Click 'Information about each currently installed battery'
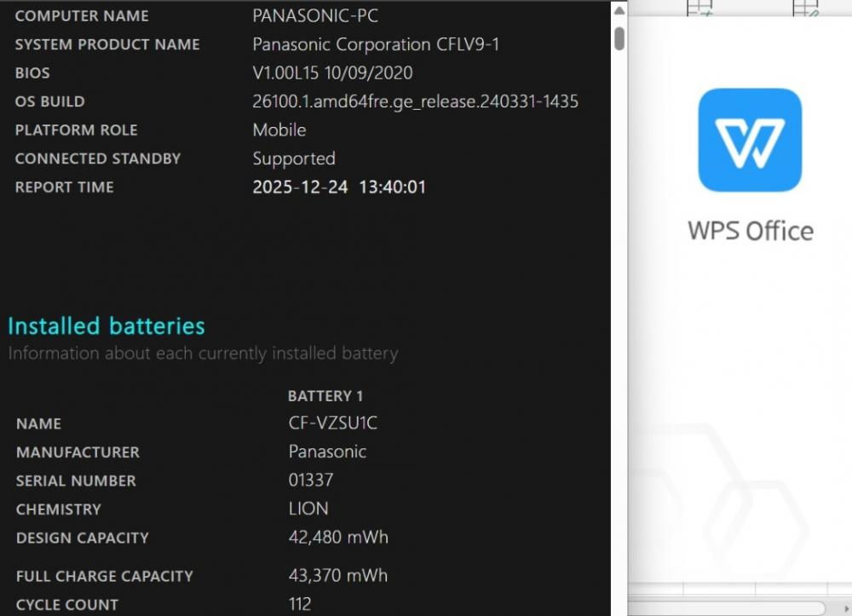The image size is (852, 616). 204,354
